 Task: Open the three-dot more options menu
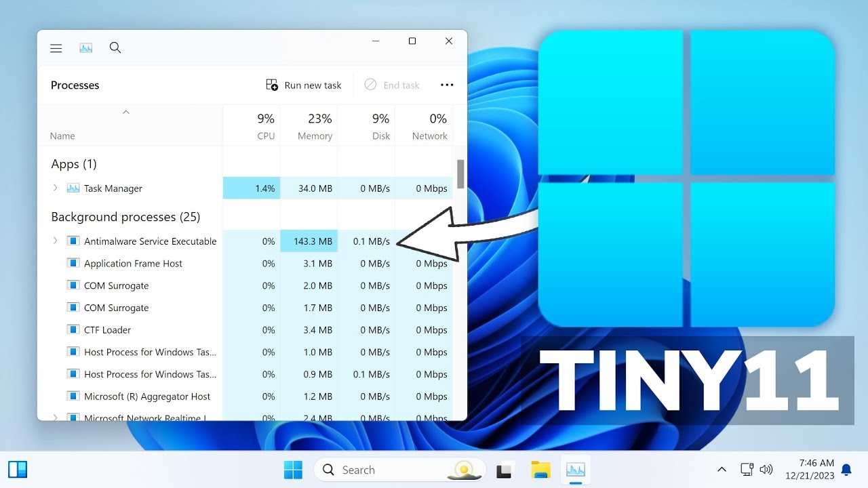tap(447, 85)
